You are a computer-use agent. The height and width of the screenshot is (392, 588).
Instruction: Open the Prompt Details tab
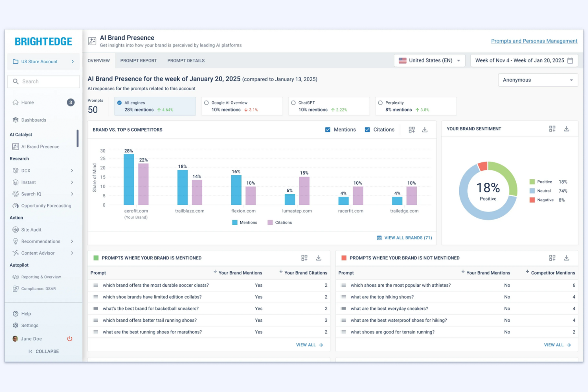coord(186,60)
